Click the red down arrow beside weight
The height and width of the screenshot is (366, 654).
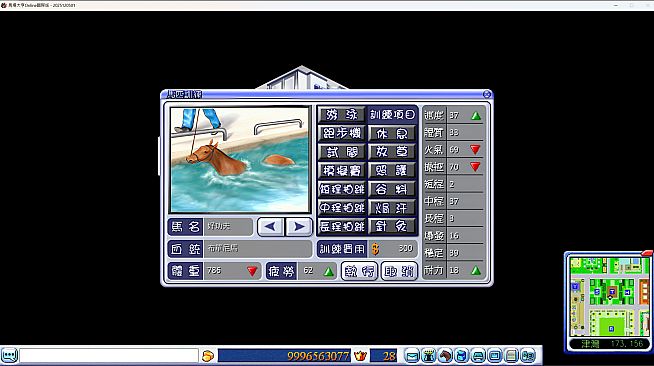tap(252, 271)
